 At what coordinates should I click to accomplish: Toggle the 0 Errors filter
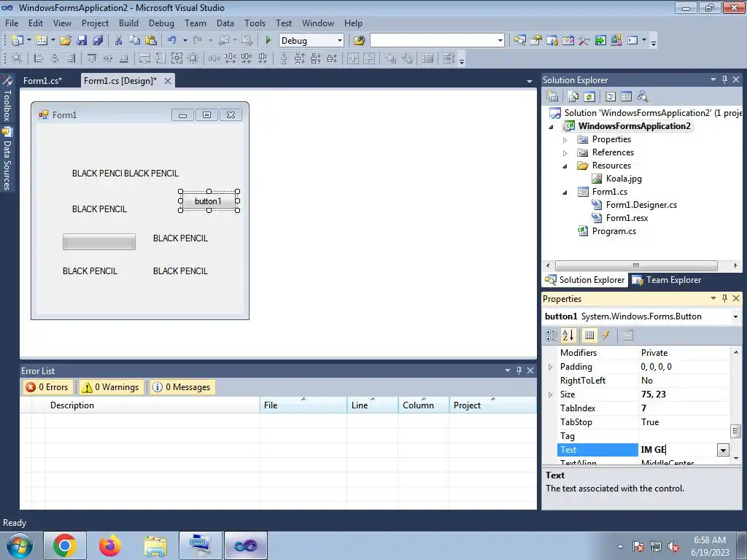[x=47, y=387]
